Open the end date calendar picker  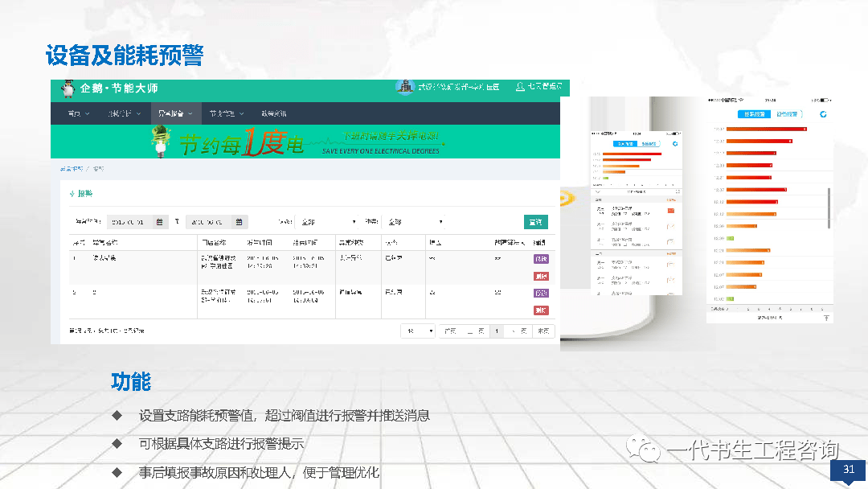point(240,222)
